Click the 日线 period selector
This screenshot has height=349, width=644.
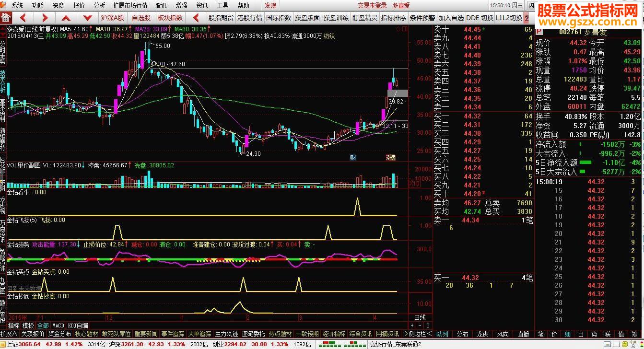pos(420,317)
